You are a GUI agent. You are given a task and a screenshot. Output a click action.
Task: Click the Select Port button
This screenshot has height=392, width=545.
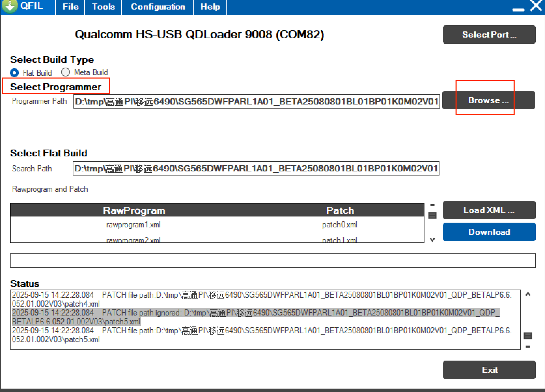(489, 34)
